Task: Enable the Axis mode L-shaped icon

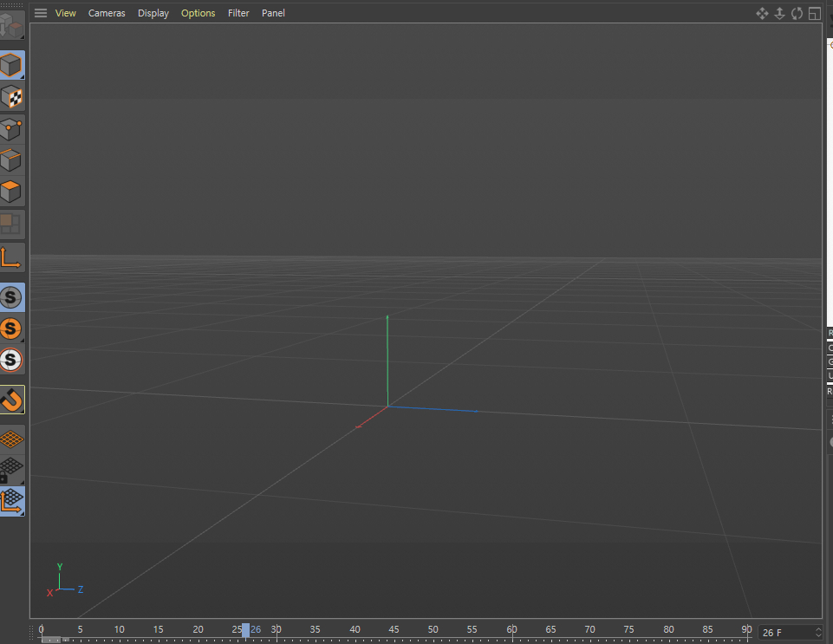Action: click(11, 258)
